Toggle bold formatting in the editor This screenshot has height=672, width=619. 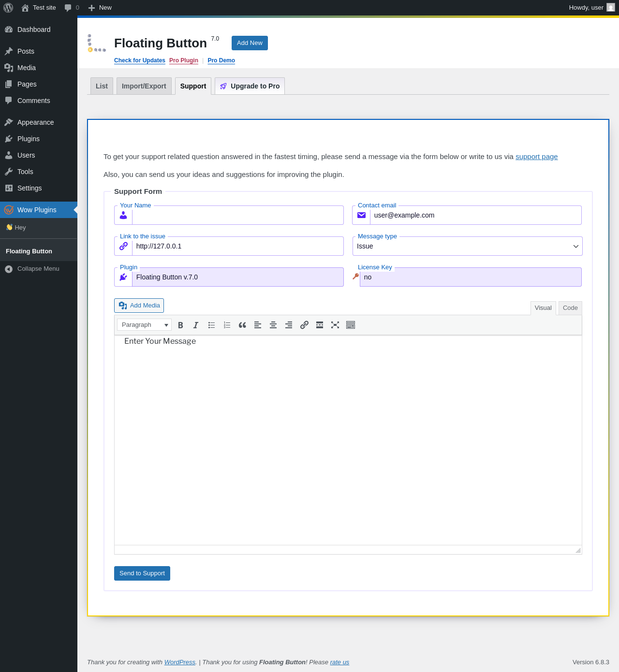180,325
